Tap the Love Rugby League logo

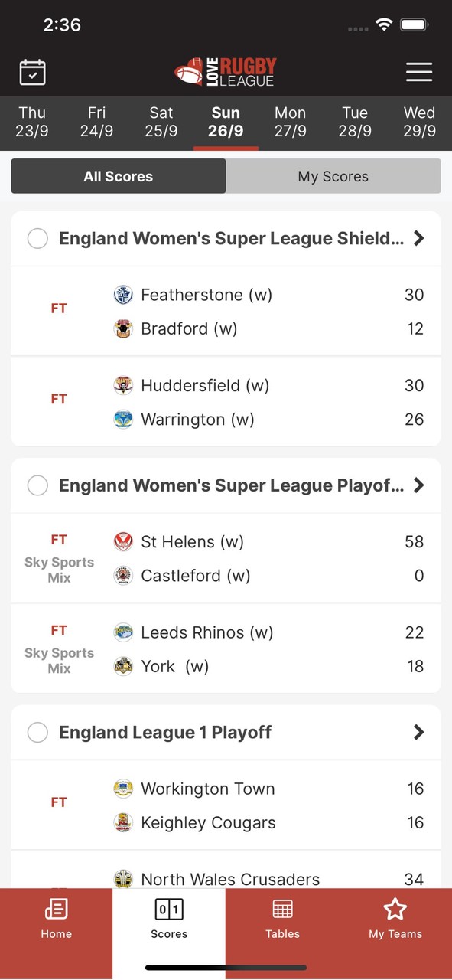226,71
